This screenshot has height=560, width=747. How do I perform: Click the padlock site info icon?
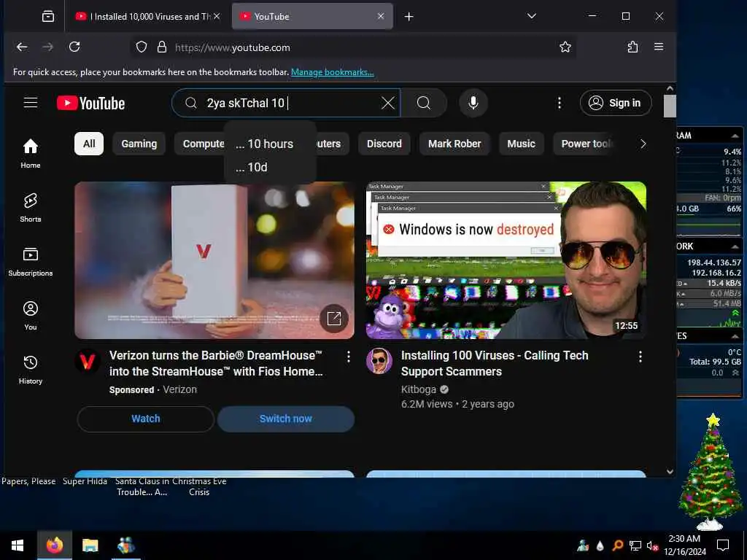[162, 47]
